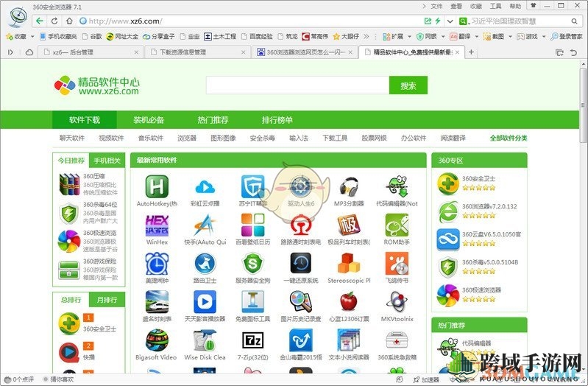Open WinHex software icon
This screenshot has height=386, width=588.
pos(157,225)
